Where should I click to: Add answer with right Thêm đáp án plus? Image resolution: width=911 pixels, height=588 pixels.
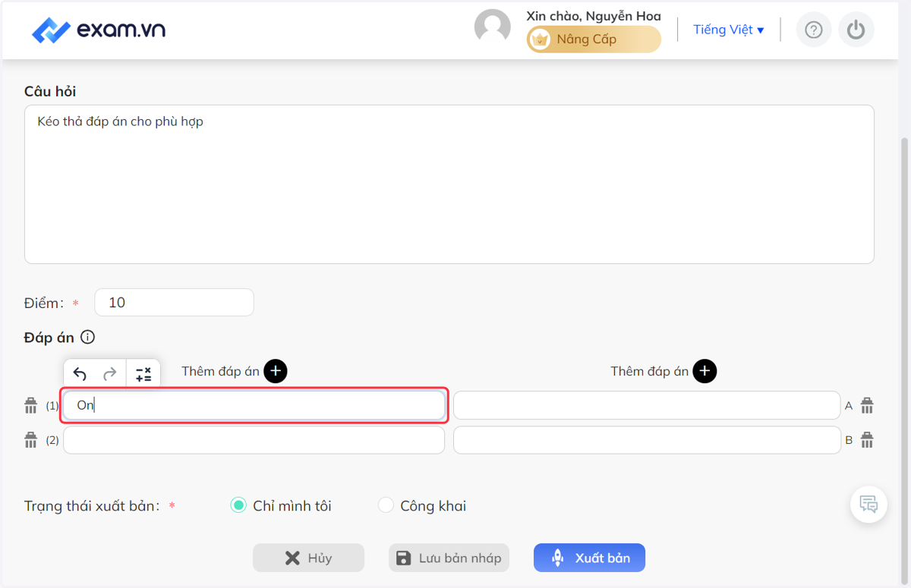705,371
